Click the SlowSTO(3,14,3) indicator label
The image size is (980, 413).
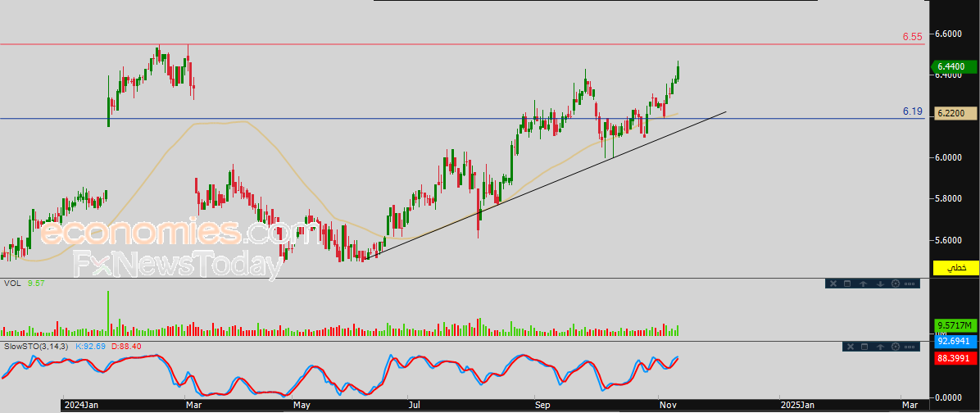36,346
